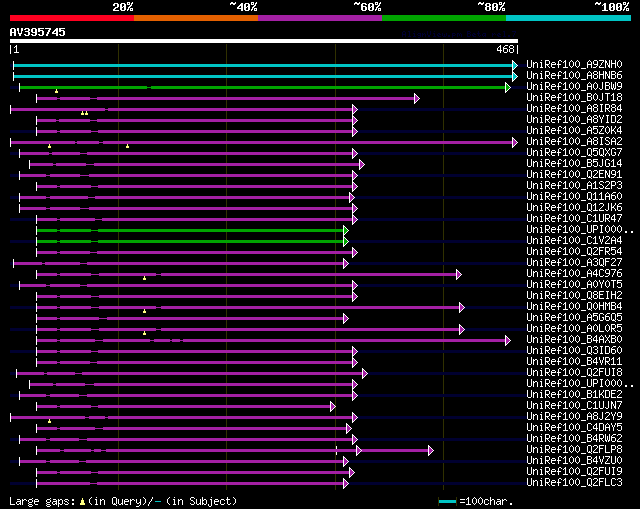Viewport: 640px width, 509px height.
Task: Click the yellow gap marker under UniRef100_A0L0R5 bar
Action: click(144, 333)
